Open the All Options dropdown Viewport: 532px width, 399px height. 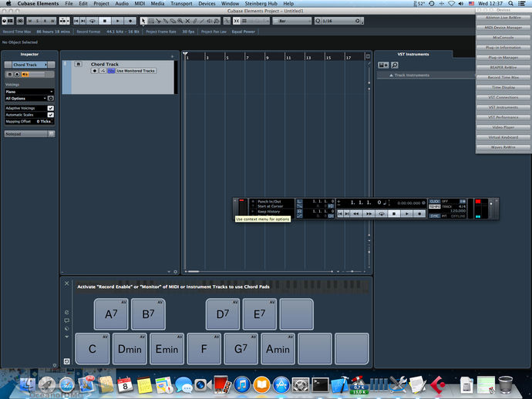pos(25,99)
